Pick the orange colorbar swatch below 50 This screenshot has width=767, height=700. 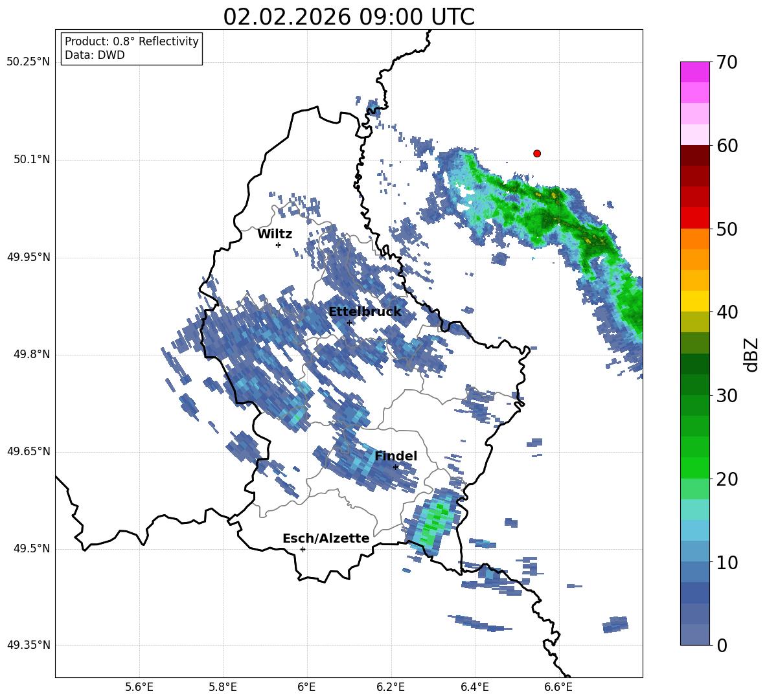[694, 238]
